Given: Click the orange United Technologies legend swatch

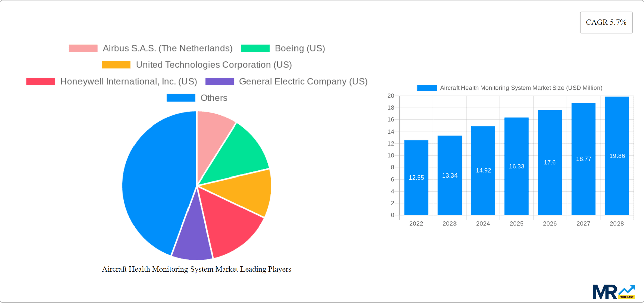Looking at the screenshot, I should coord(116,64).
